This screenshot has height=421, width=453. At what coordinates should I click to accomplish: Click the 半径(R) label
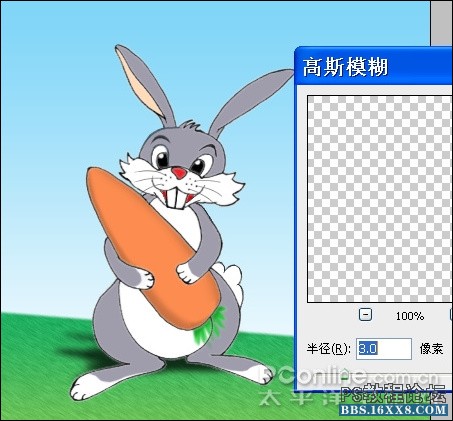329,349
